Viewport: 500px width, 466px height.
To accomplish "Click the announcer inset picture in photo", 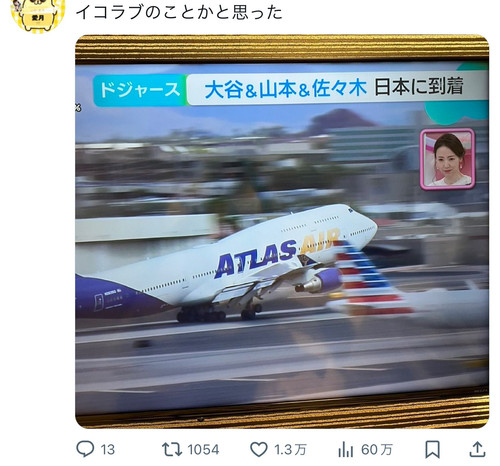I will pyautogui.click(x=448, y=159).
